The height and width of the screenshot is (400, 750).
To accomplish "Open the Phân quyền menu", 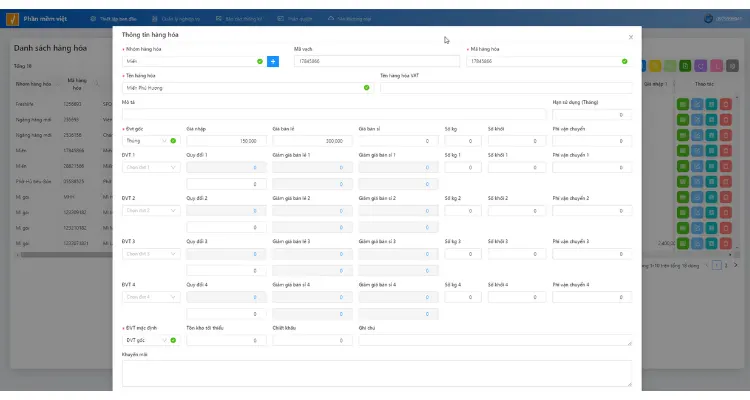I will tap(295, 19).
